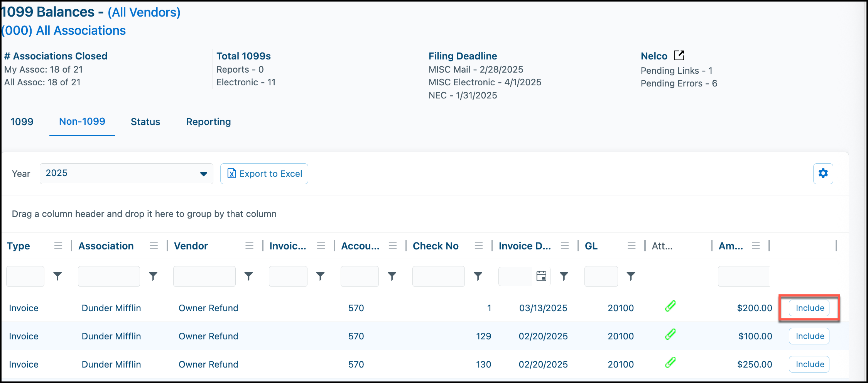Screen dimensions: 868x383
Task: Open the Invoice Date calendar picker
Action: click(541, 276)
